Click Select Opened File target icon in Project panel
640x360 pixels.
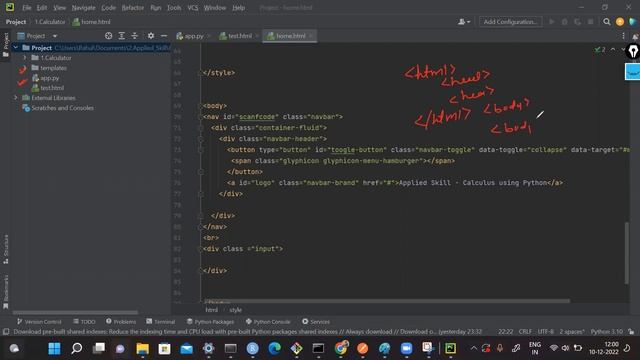(109, 36)
